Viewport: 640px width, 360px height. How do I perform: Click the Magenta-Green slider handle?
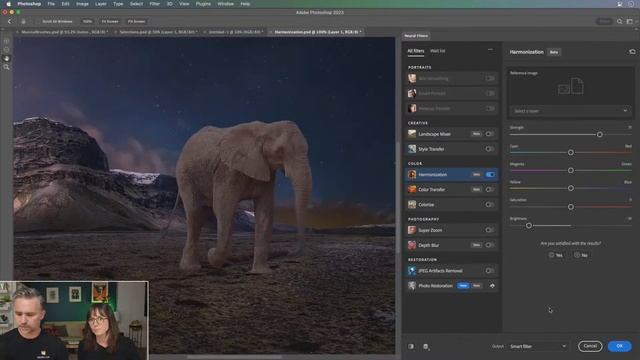click(571, 170)
